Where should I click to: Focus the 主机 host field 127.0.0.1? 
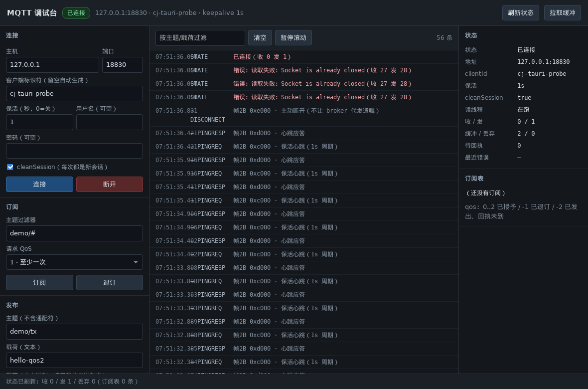click(52, 64)
